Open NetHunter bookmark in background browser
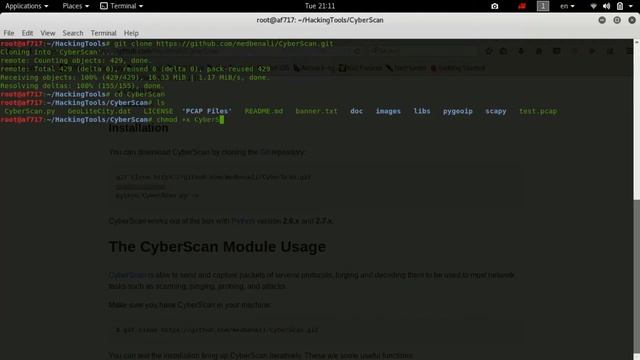The height and width of the screenshot is (360, 640). click(406, 68)
